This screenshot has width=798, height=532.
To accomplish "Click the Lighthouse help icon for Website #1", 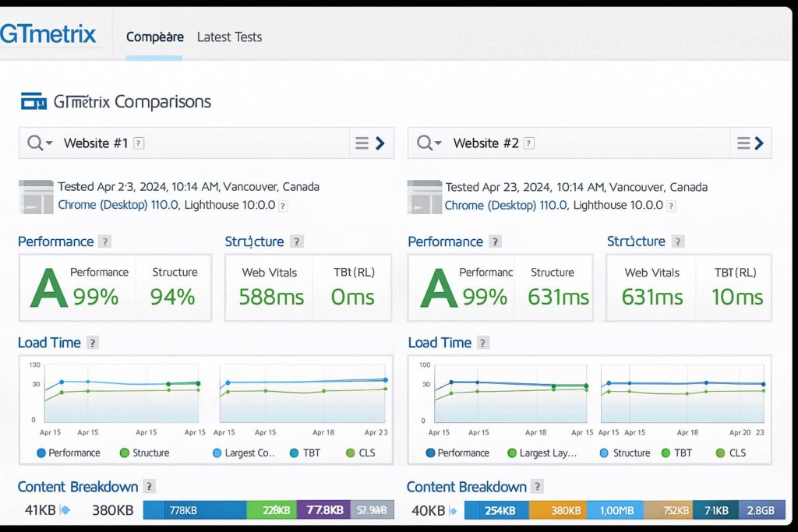I will pyautogui.click(x=283, y=206).
